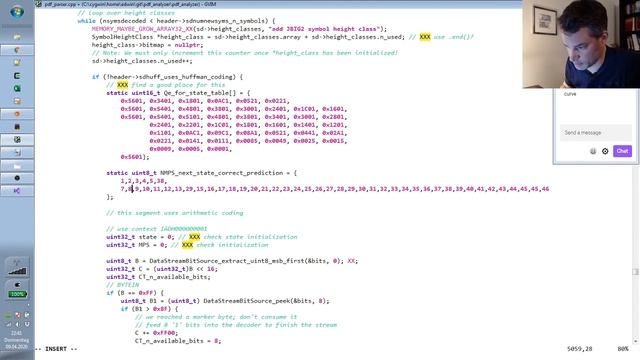Click the '0x0AC1' value in first table row

point(218,101)
